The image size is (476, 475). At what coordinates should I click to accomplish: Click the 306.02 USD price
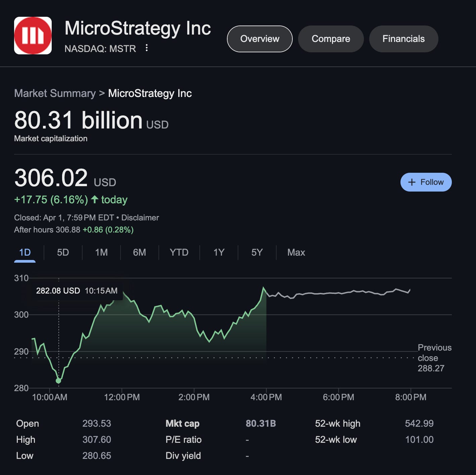click(x=65, y=178)
